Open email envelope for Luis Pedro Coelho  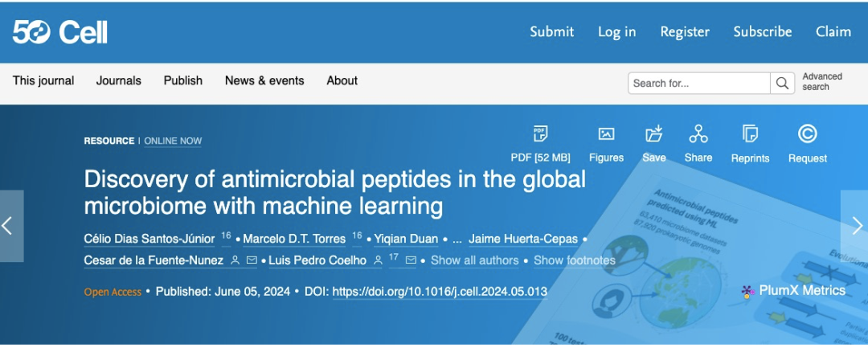pyautogui.click(x=411, y=260)
